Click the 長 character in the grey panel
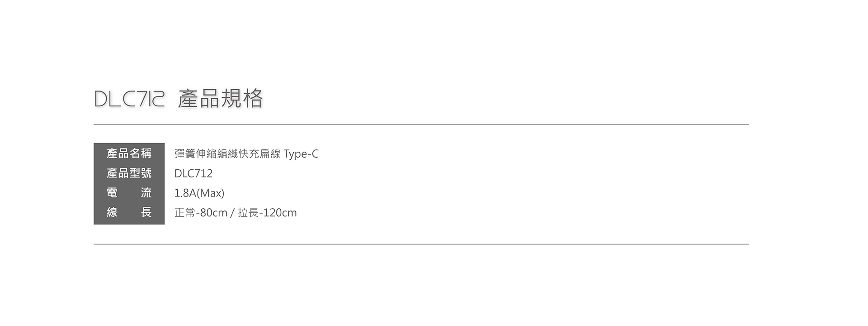 [146, 212]
